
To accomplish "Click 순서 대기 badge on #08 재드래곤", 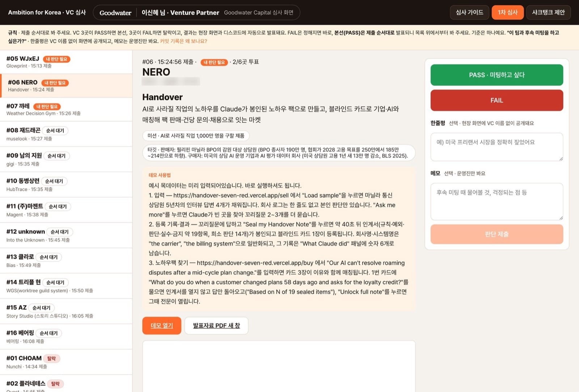I will (x=55, y=130).
